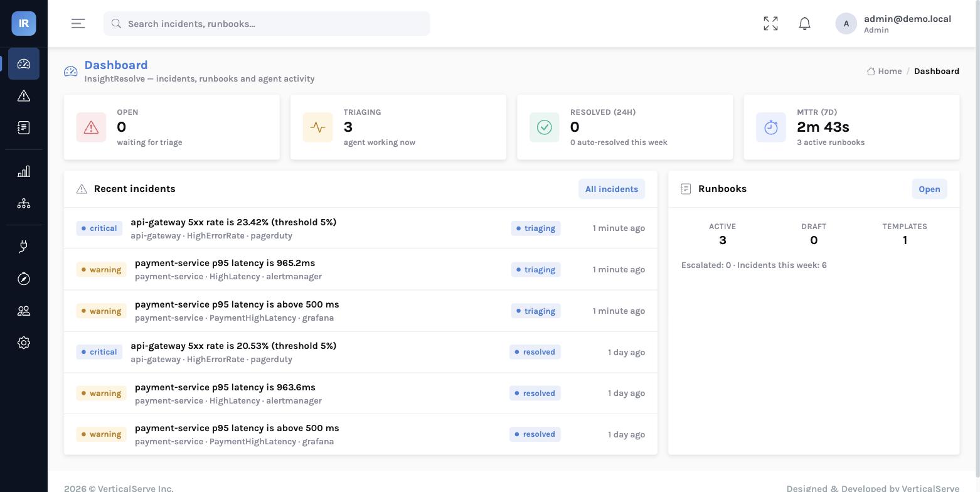Open the admin@demo.local account menu

[893, 24]
